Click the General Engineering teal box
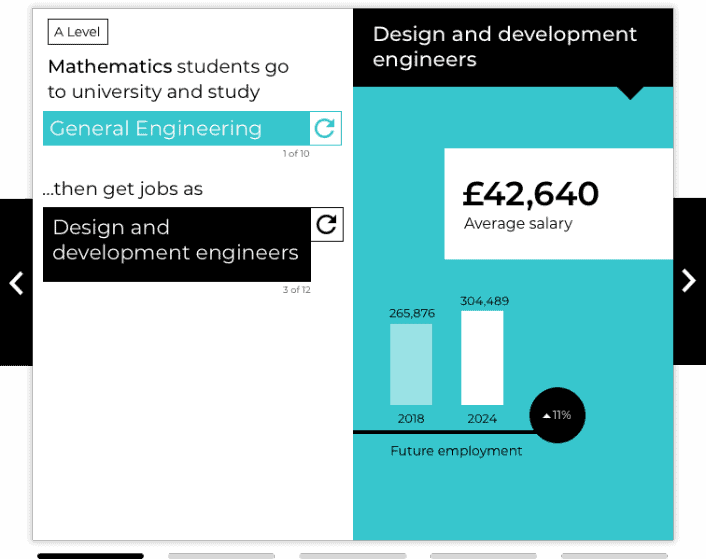The image size is (706, 559). (176, 128)
